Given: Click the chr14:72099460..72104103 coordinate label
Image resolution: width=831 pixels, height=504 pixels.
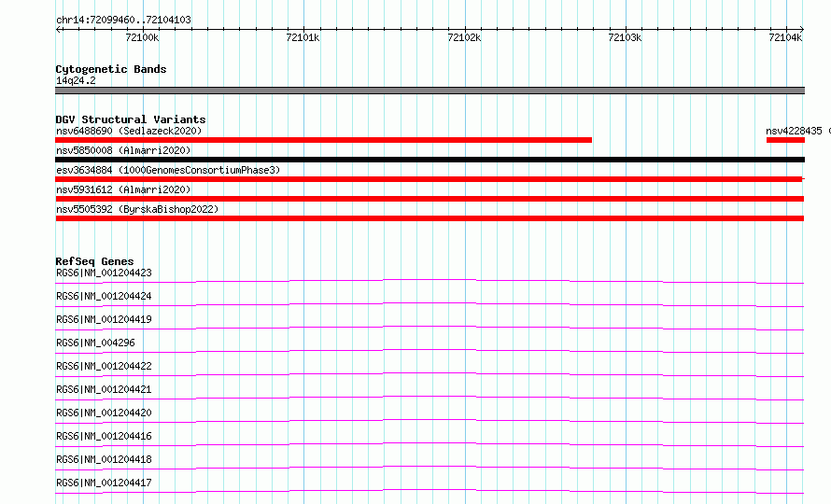Looking at the screenshot, I should (123, 20).
